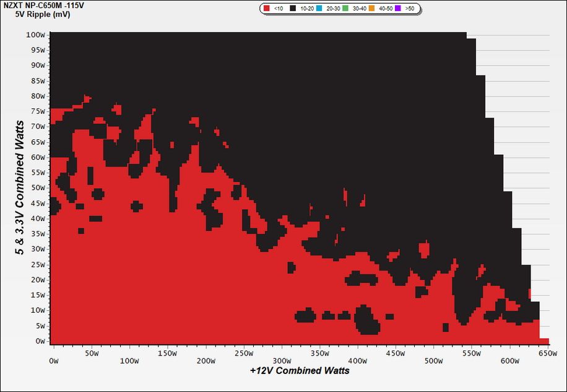Click the '70W' y-axis label

point(37,127)
